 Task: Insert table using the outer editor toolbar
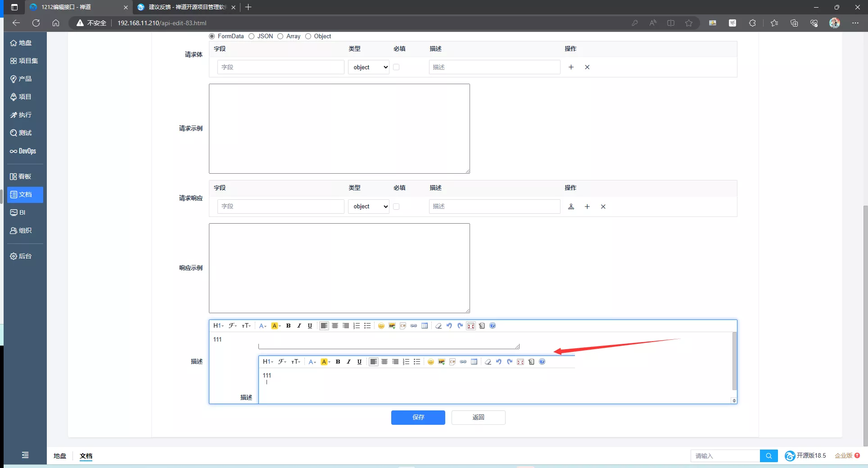point(425,326)
